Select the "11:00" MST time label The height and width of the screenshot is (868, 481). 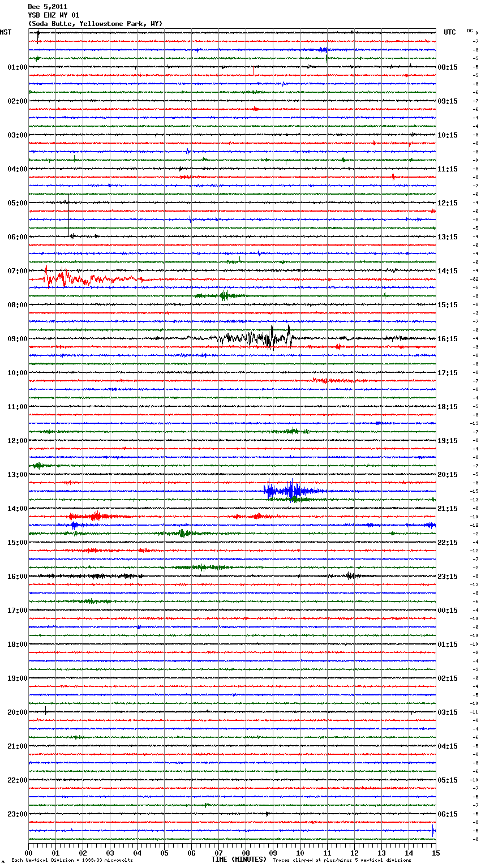18,407
